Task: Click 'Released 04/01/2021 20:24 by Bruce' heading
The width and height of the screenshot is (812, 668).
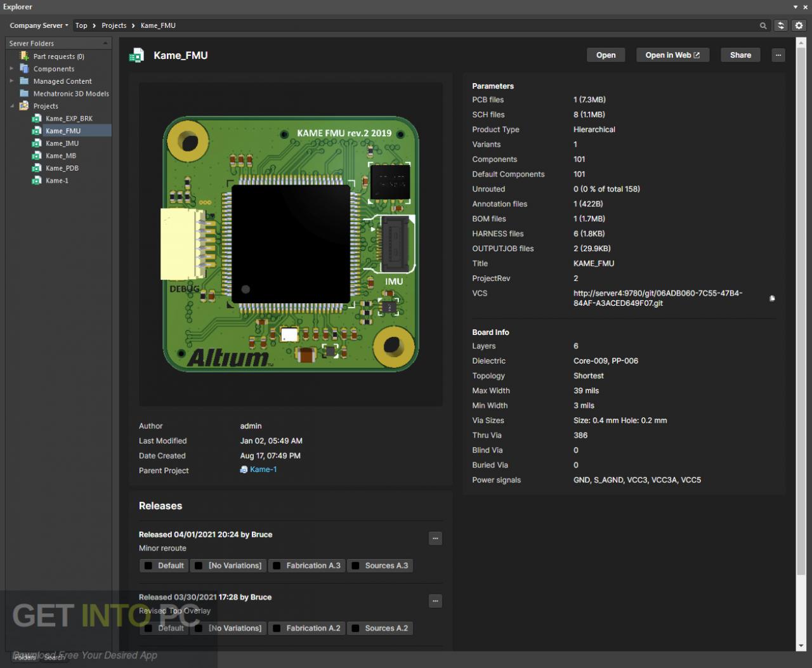Action: coord(206,535)
